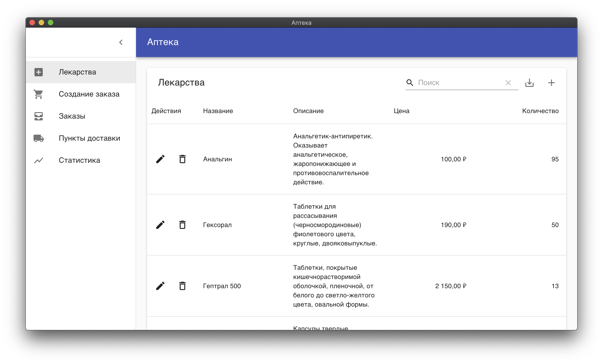Click the edit pencil for Анальгин
This screenshot has width=603, height=364.
point(160,159)
